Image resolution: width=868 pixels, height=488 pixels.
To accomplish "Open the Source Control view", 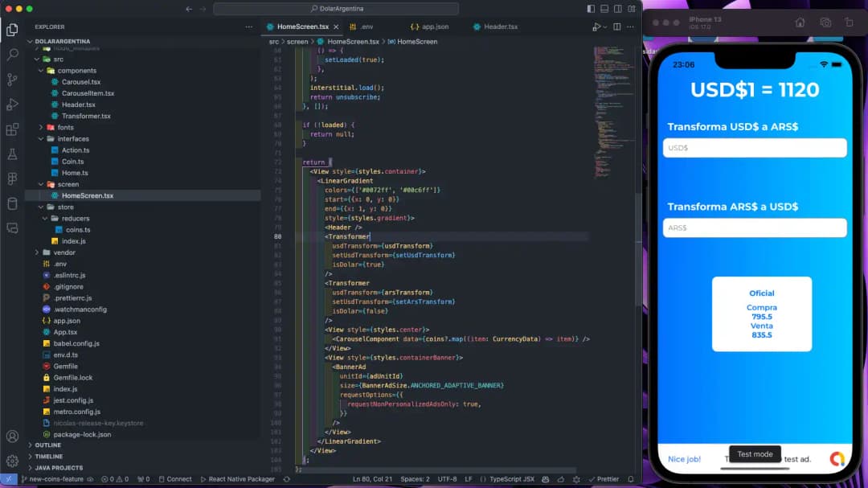I will (x=12, y=80).
